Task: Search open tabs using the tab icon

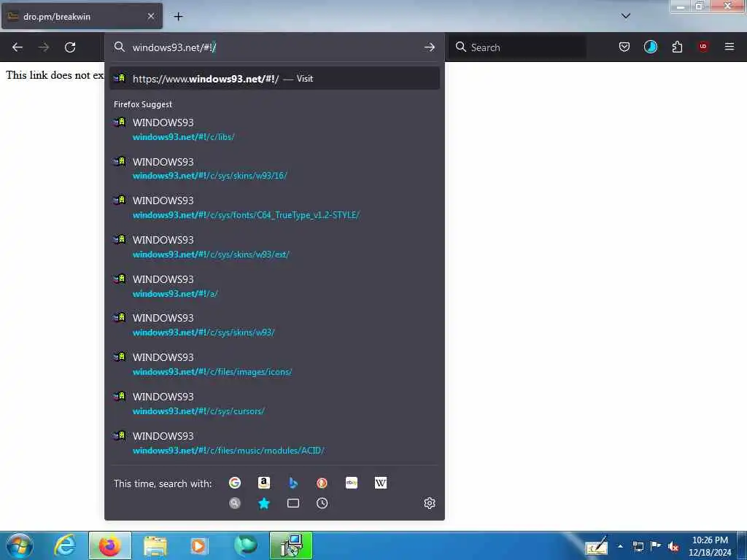Action: [293, 503]
